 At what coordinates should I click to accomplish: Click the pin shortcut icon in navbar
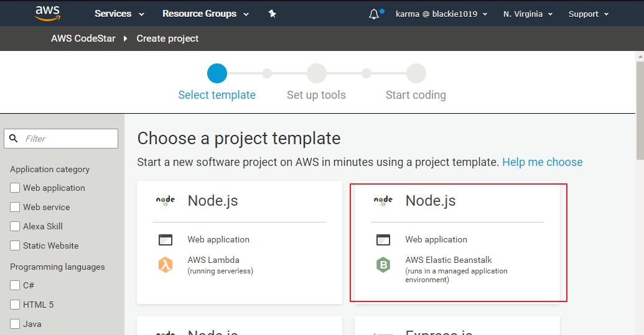272,14
